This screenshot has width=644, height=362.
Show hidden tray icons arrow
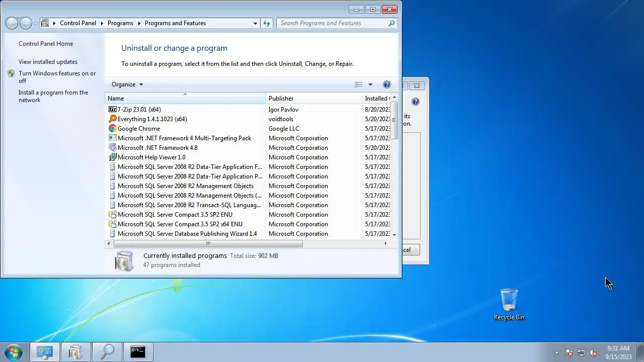pyautogui.click(x=556, y=352)
